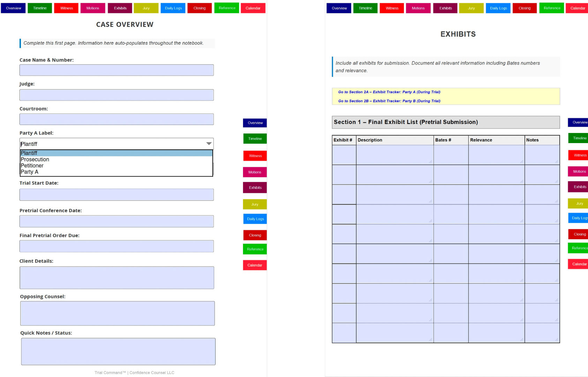Click side Witness button on Case Overview page
This screenshot has height=377, width=588.
pos(255,156)
